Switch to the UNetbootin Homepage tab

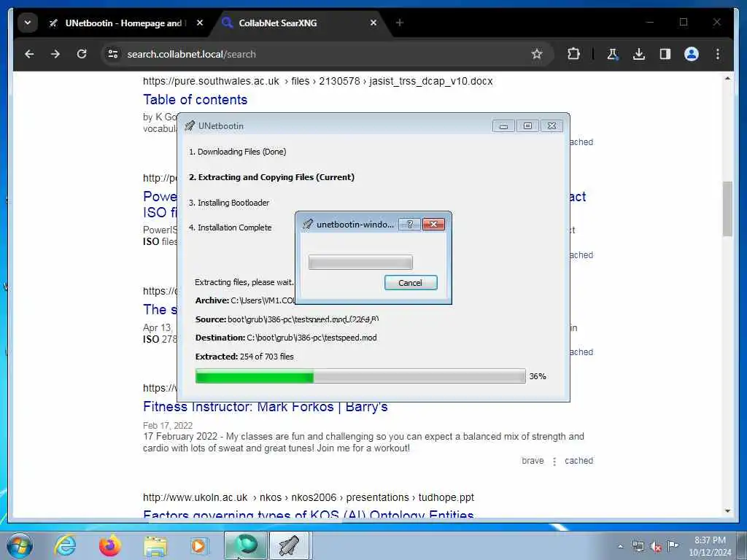pos(125,23)
